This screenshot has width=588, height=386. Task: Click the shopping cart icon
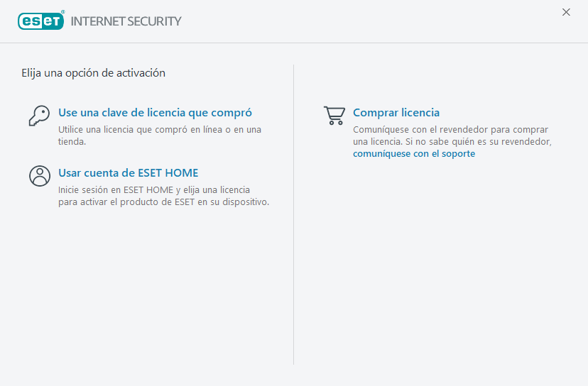click(x=334, y=116)
